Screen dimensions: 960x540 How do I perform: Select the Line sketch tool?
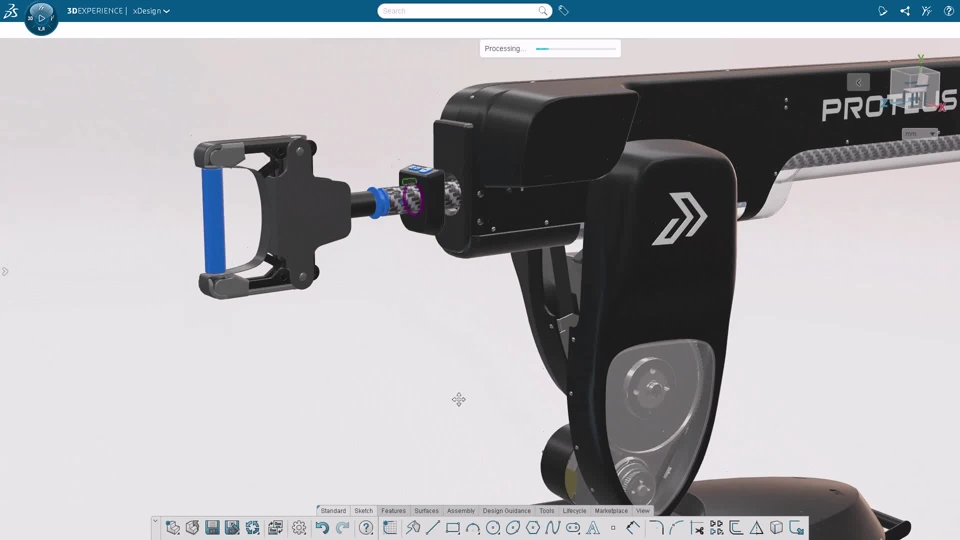click(433, 528)
